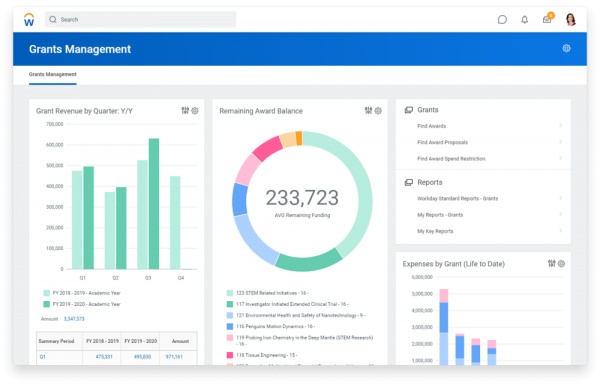
Task: Expand Workday Standard Reports chevron
Action: click(561, 198)
